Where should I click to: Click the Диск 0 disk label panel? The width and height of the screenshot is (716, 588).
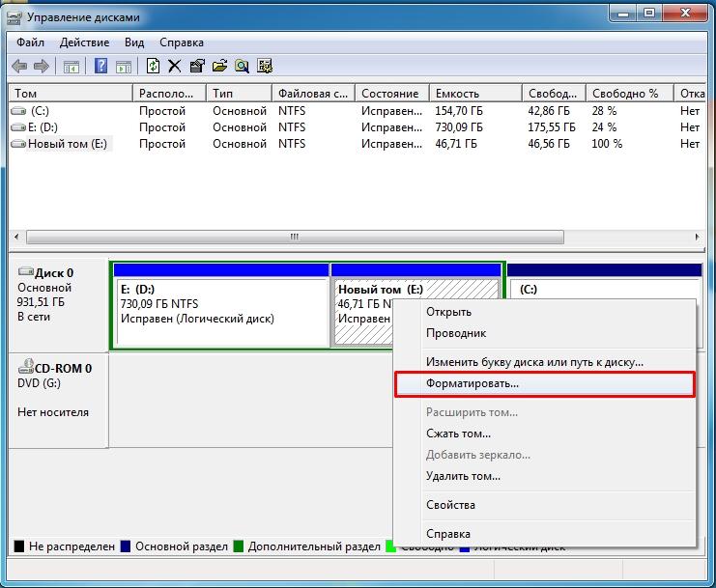tap(58, 305)
